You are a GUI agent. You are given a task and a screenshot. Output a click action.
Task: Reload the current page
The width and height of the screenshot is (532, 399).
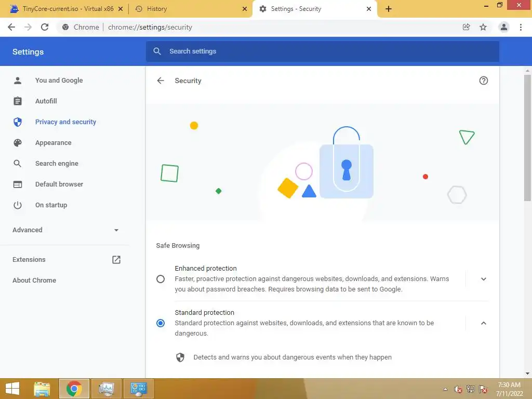(x=45, y=27)
